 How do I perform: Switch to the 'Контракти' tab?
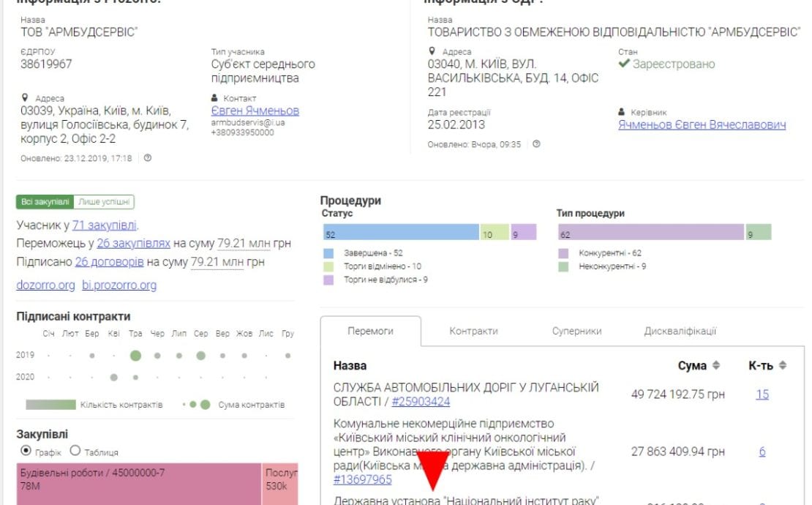coord(473,331)
